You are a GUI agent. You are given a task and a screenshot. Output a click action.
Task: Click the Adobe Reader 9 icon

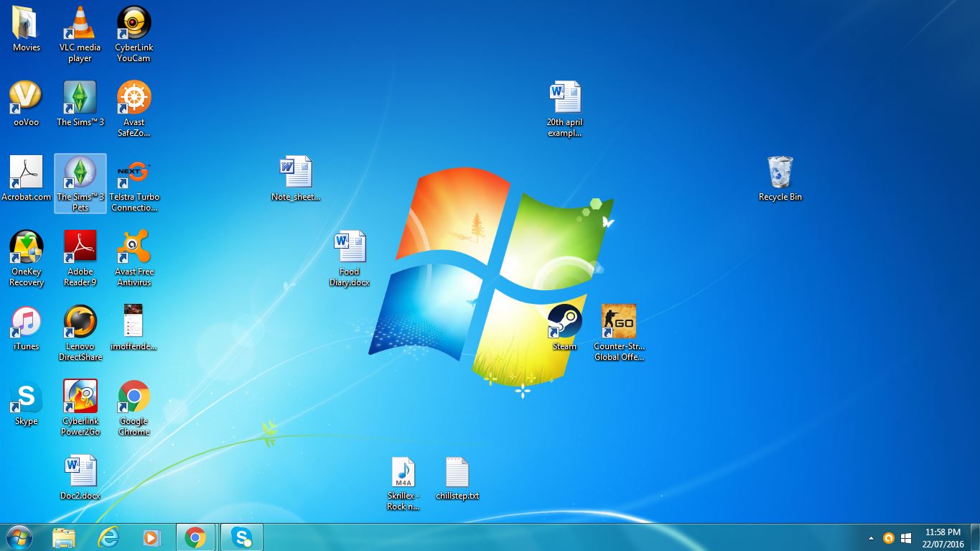coord(80,259)
